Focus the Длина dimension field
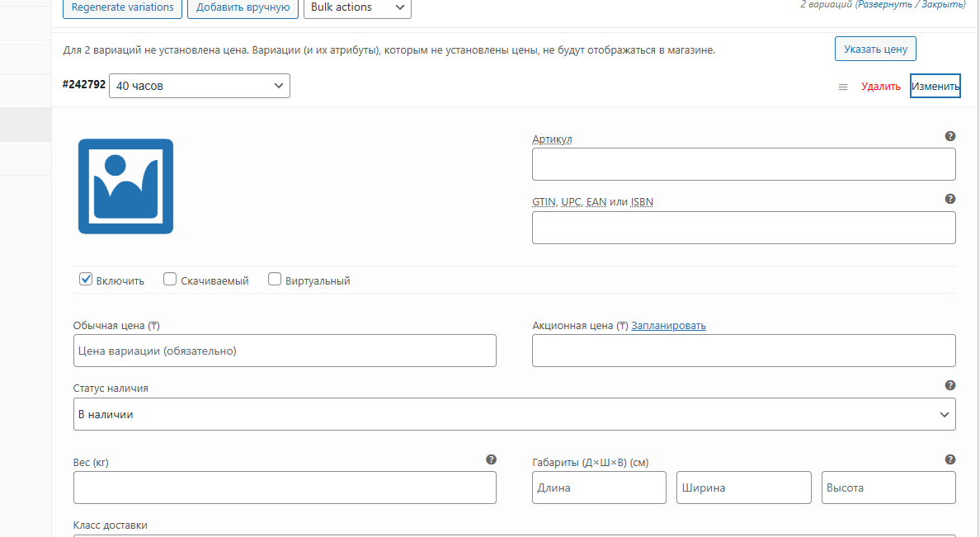The height and width of the screenshot is (537, 980). point(599,488)
